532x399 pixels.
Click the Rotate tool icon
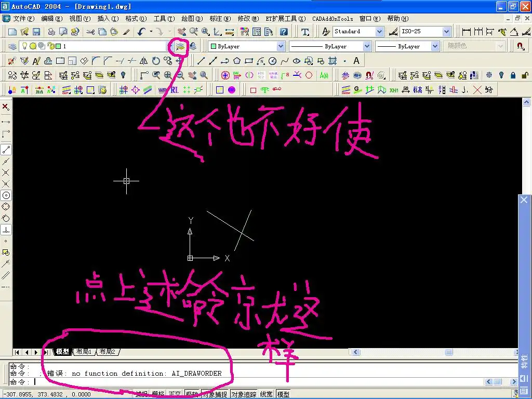pos(156,61)
